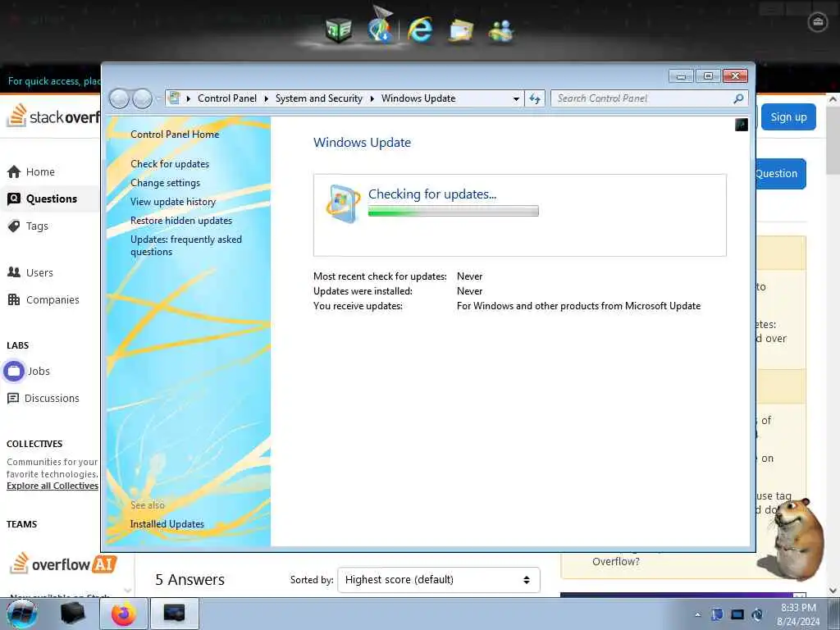Open Questions in Stack Overflow sidebar
The image size is (840, 630).
click(51, 199)
